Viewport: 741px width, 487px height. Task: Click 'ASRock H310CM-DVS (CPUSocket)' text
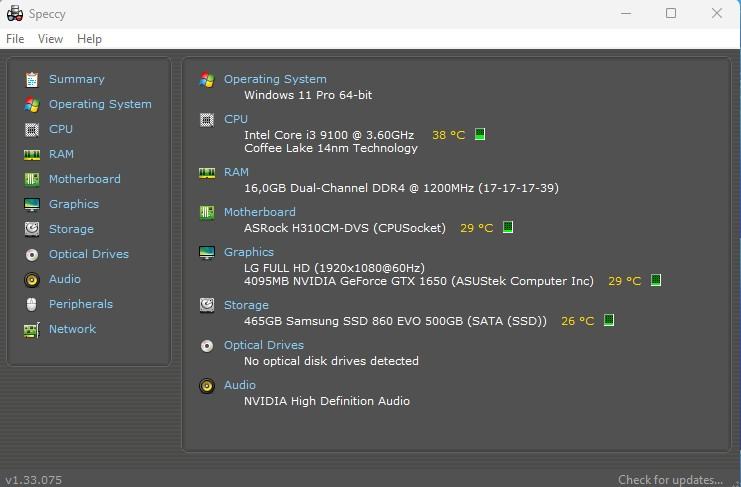345,228
